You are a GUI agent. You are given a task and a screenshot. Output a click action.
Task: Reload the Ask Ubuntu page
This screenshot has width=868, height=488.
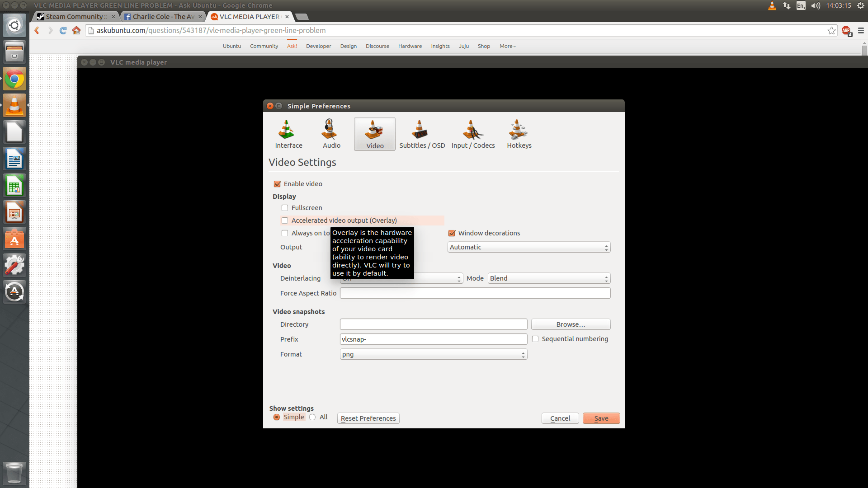point(63,30)
